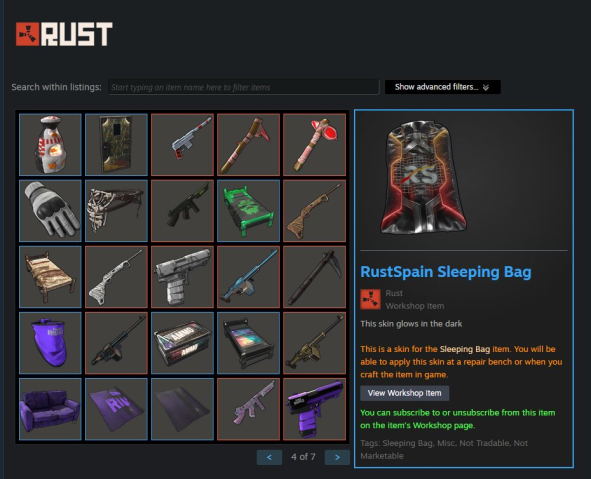Image resolution: width=591 pixels, height=479 pixels.
Task: Go to the next inventory page
Action: (337, 457)
